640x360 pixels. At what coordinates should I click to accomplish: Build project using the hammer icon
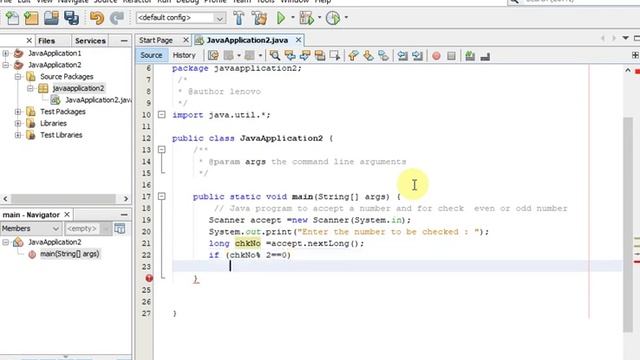point(239,18)
